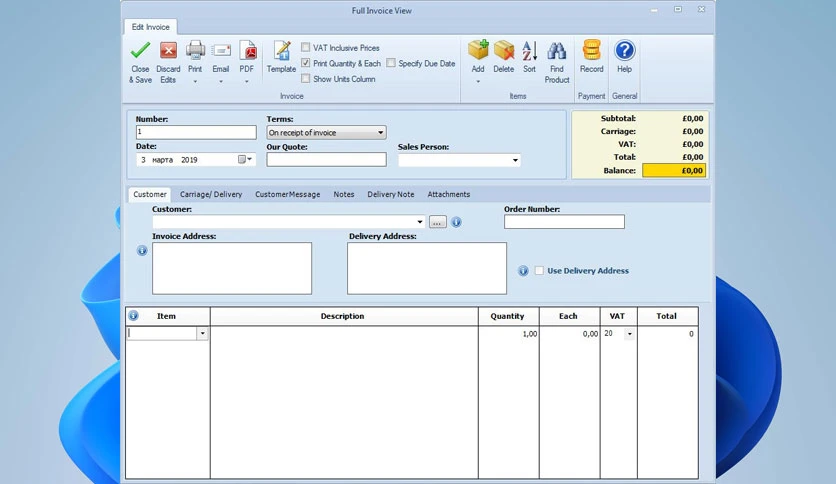Open the Attachments tab
This screenshot has height=484, width=836.
click(449, 195)
